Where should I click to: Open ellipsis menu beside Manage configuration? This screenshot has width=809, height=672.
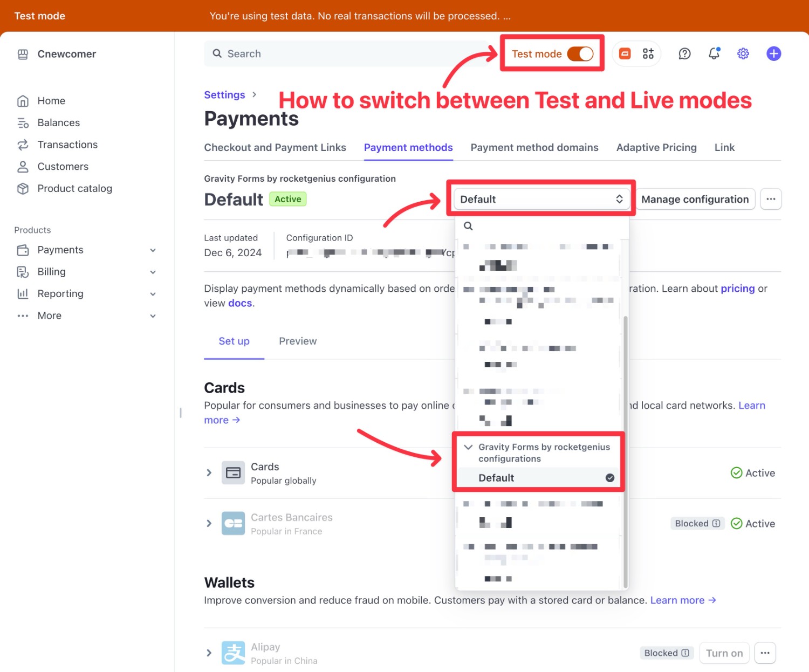click(771, 199)
